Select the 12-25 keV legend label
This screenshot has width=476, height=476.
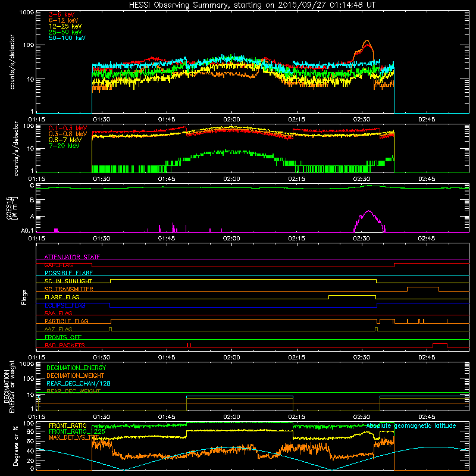[65, 26]
